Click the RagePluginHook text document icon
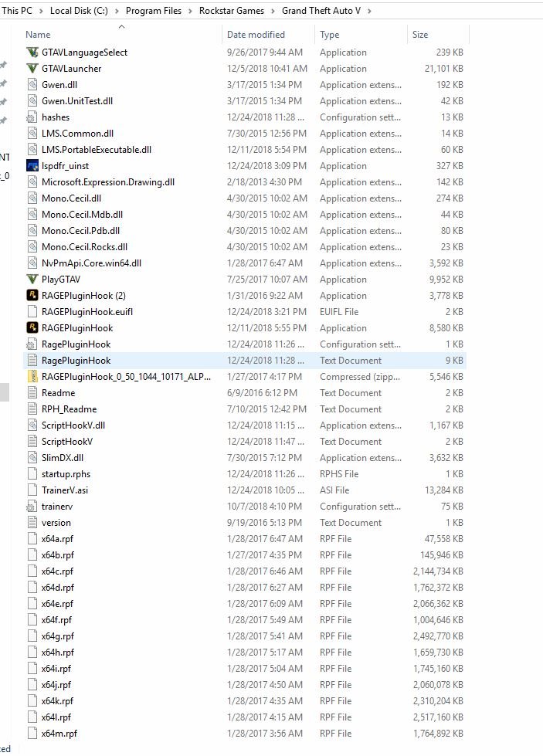This screenshot has width=543, height=756. pos(32,360)
